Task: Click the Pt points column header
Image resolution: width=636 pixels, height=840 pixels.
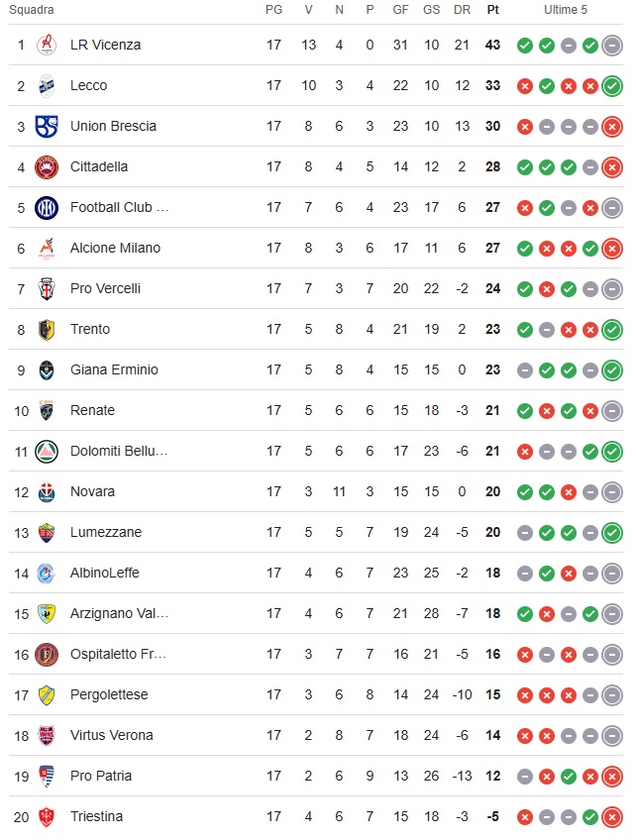Action: coord(493,10)
